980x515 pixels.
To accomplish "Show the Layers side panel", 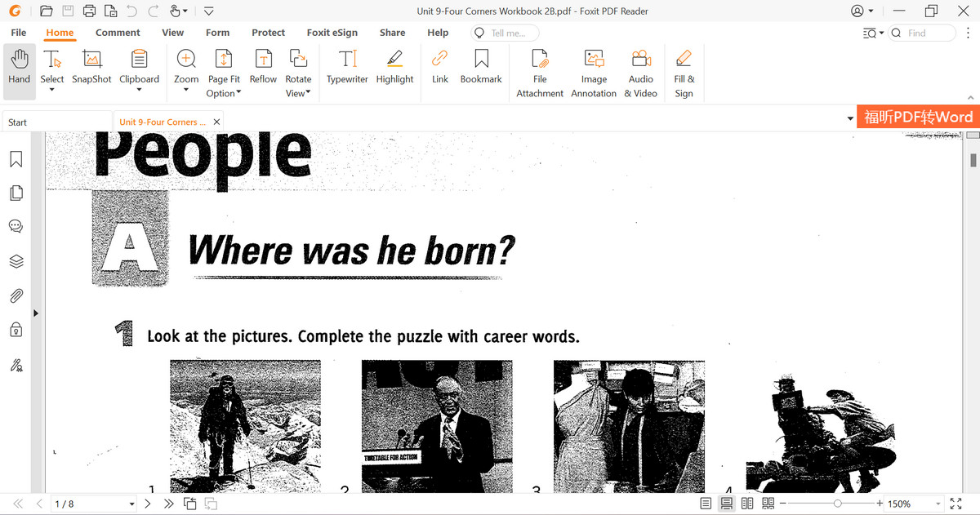I will point(16,261).
